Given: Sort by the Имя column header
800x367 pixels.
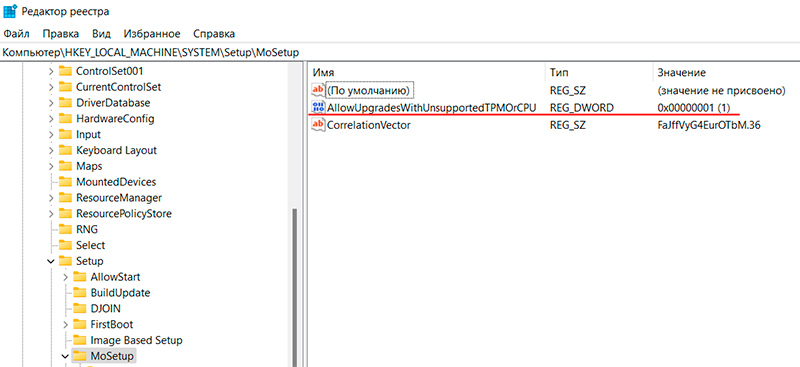Looking at the screenshot, I should (427, 73).
